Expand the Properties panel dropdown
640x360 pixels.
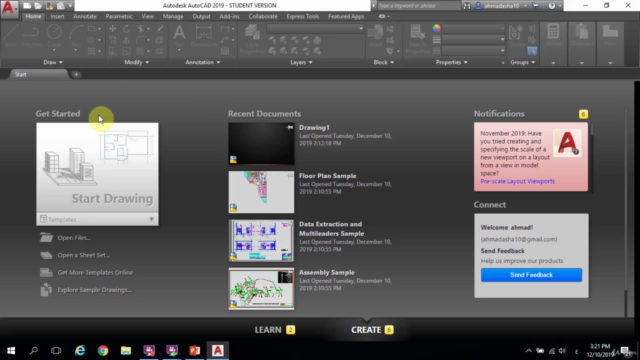451,62
